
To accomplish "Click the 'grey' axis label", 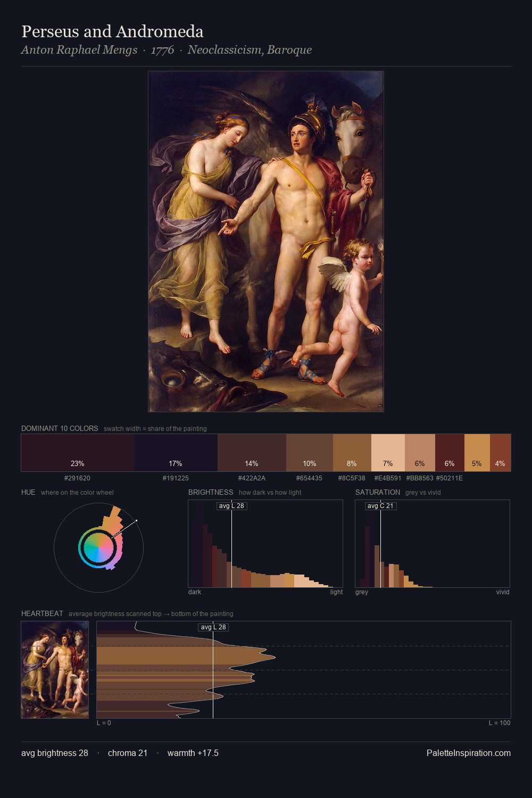I will [362, 592].
